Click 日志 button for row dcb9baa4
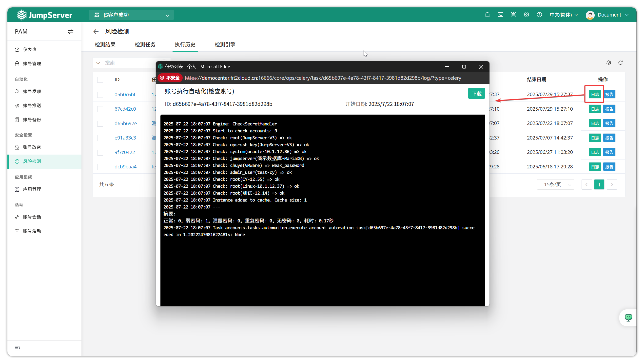 595,167
